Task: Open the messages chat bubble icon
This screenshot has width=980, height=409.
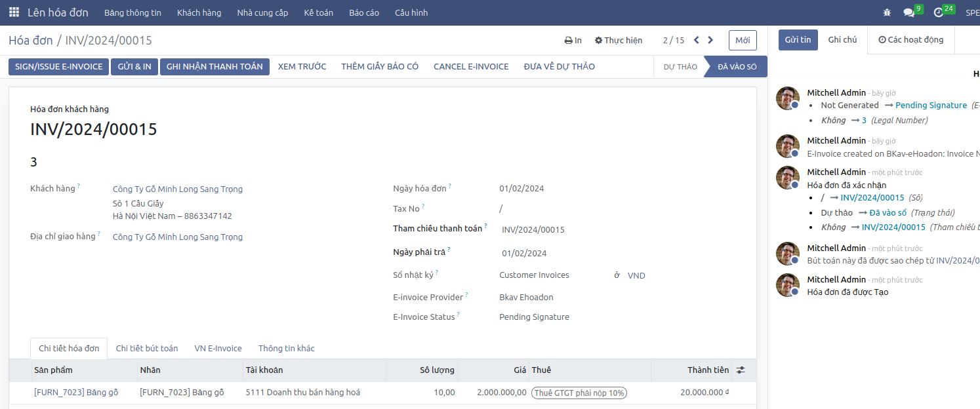Action: pyautogui.click(x=909, y=12)
